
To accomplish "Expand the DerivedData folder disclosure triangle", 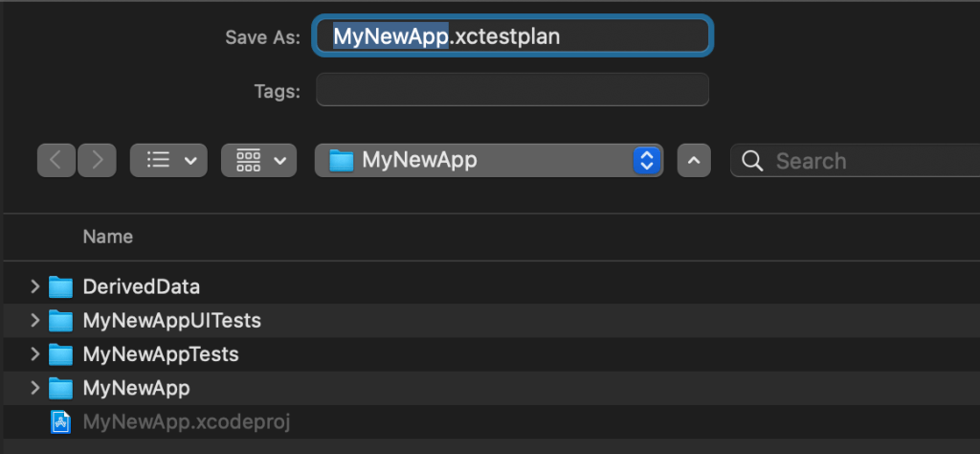I will (35, 285).
